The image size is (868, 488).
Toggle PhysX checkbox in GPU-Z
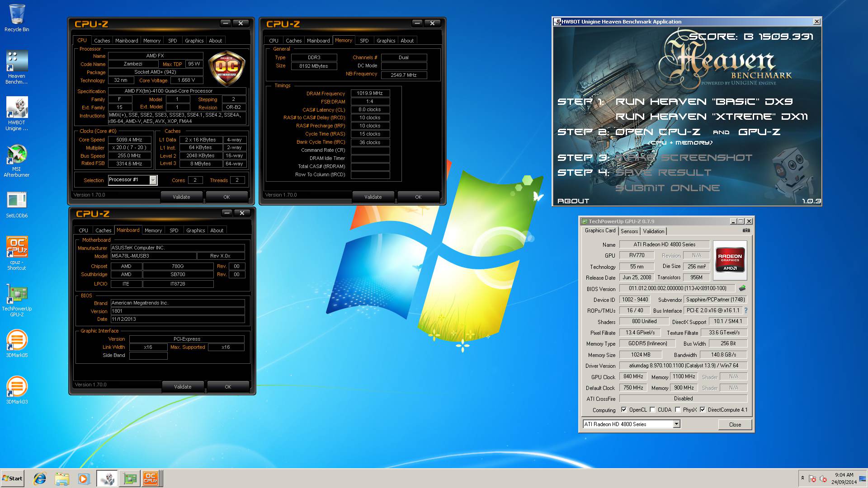(678, 410)
